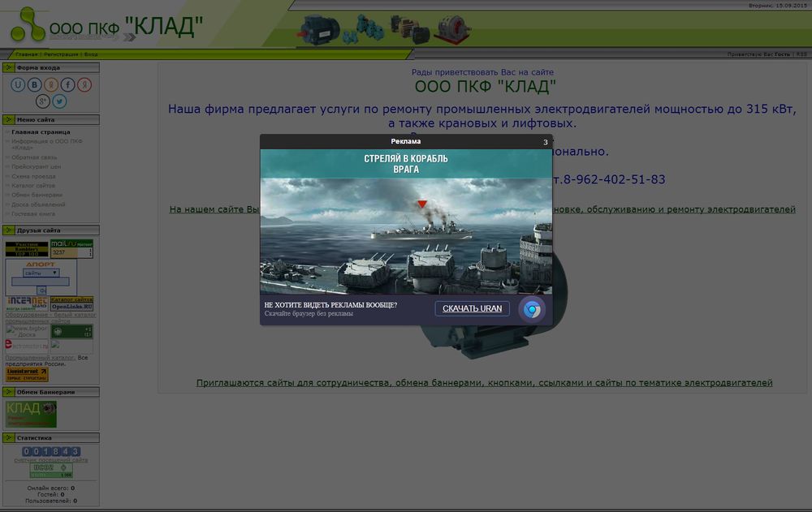Image resolution: width=812 pixels, height=512 pixels.
Task: Click the 'Вход' link in top bar
Action: [91, 54]
